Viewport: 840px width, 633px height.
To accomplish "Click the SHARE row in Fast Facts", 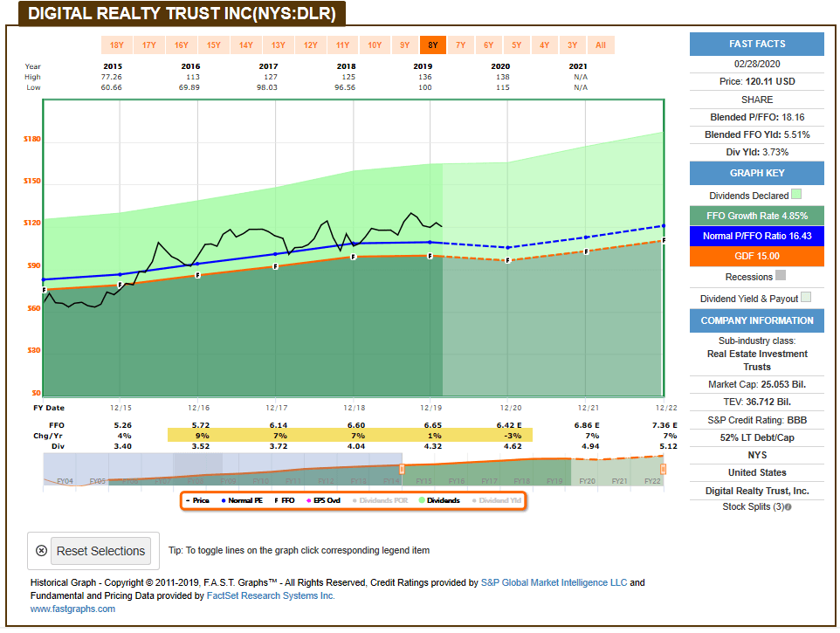I will [x=756, y=100].
